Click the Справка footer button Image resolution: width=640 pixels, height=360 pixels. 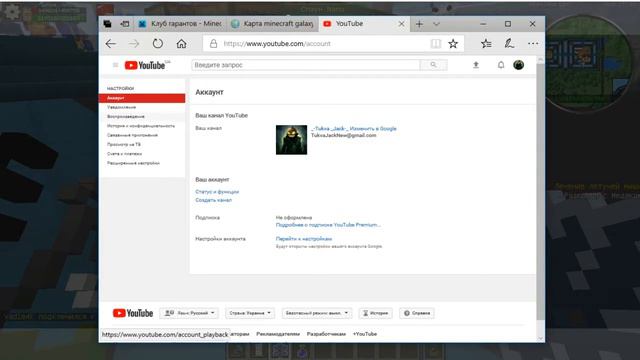(417, 313)
